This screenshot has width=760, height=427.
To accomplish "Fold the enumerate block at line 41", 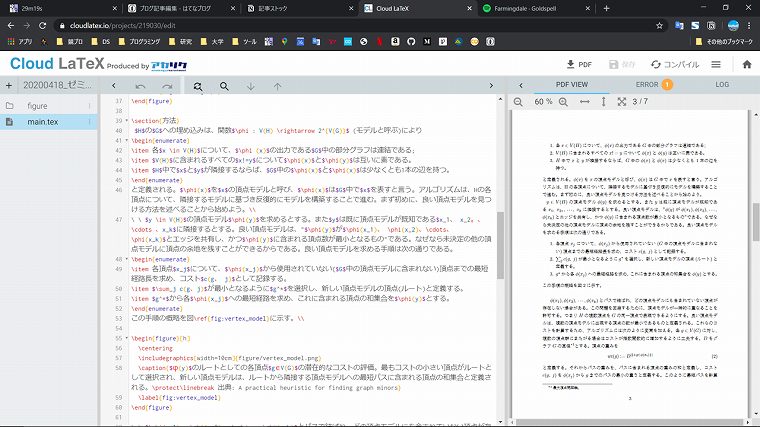I will pyautogui.click(x=127, y=140).
